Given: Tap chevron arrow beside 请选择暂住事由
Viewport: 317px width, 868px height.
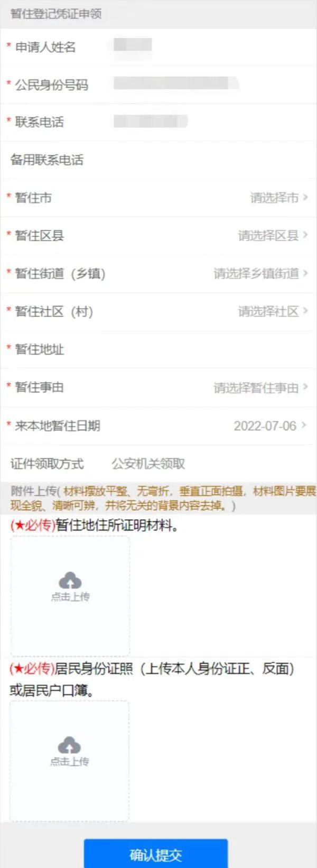Looking at the screenshot, I should coord(305,387).
